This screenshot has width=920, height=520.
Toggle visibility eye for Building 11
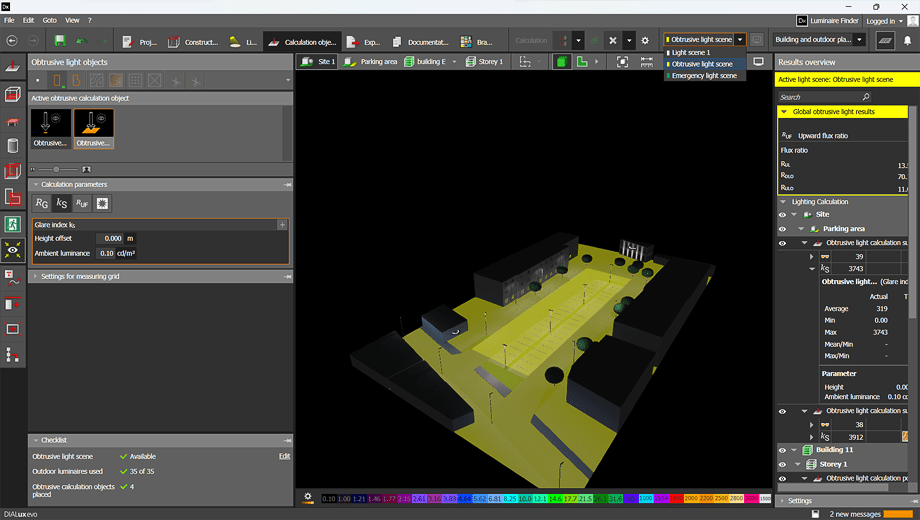coord(782,450)
